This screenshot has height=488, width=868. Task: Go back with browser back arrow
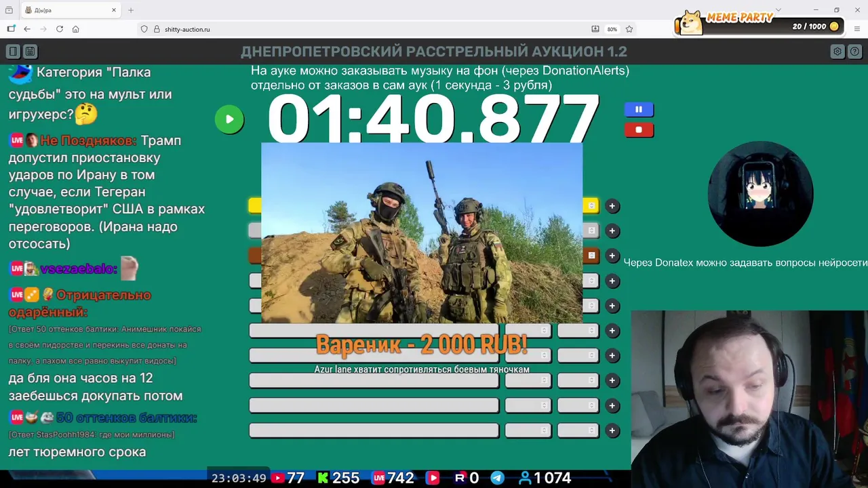click(x=27, y=29)
